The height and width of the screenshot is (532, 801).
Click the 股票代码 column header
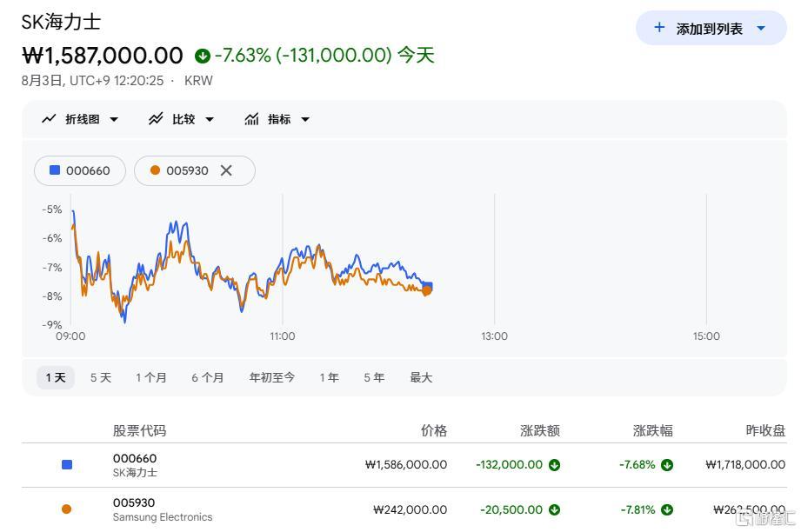pyautogui.click(x=139, y=430)
